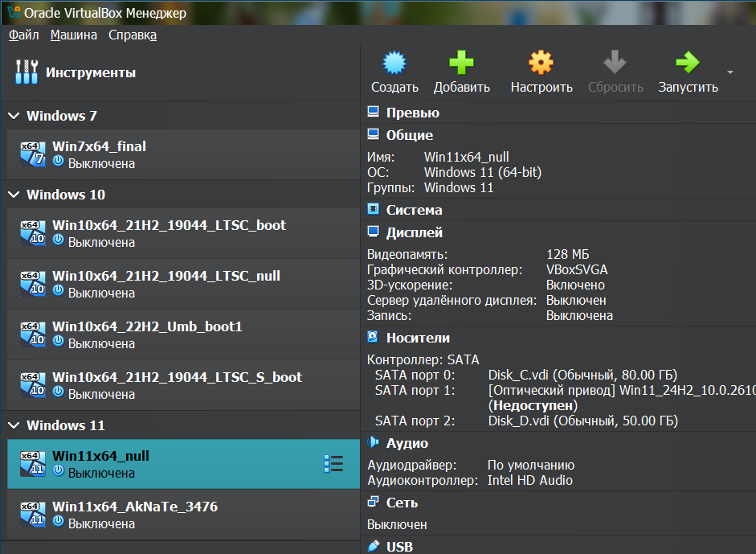The image size is (756, 554).
Task: Open the Общие section header link
Action: [410, 135]
